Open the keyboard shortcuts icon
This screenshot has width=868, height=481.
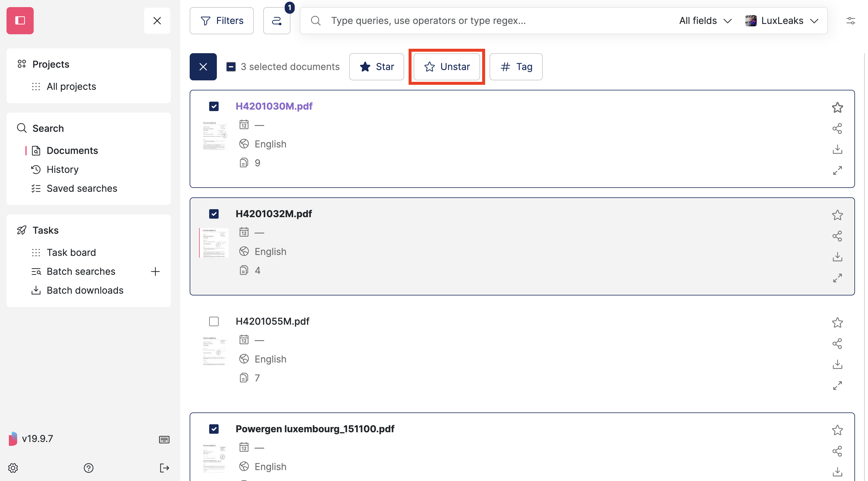pyautogui.click(x=164, y=440)
